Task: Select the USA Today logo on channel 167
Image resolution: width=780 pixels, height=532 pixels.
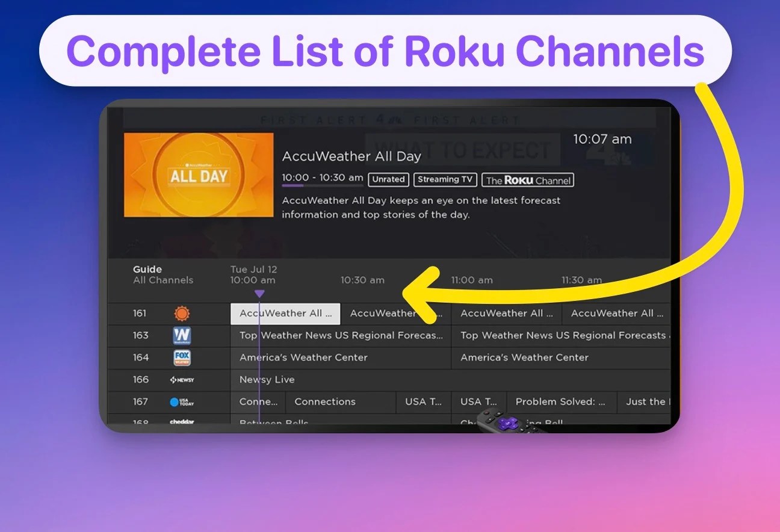Action: 182,402
